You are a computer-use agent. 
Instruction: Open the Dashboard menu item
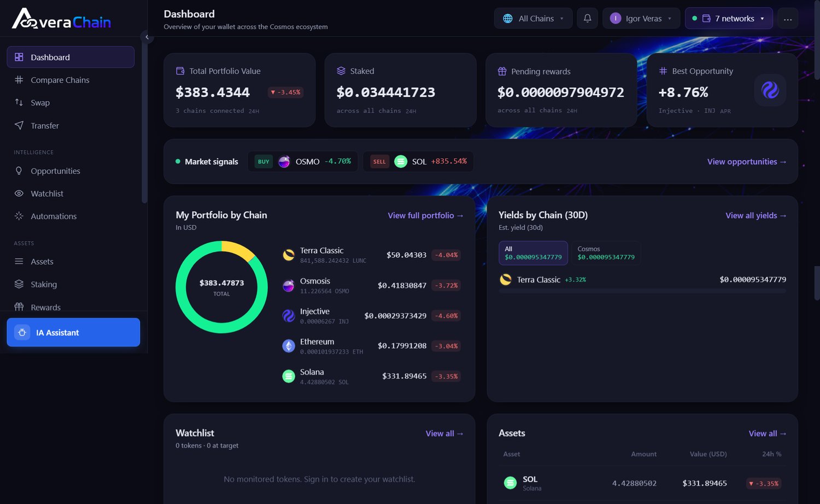(x=71, y=57)
